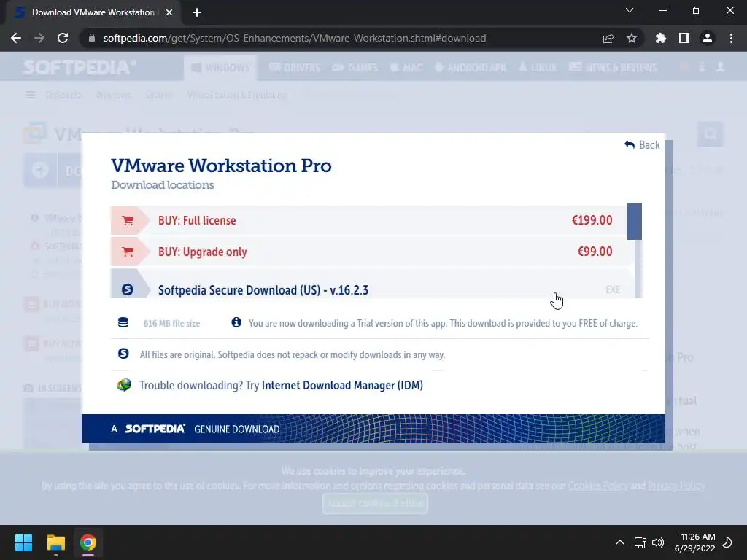Screen dimensions: 747x560
Task: Click the dimmed Softpedia search magnifier button
Action: [x=711, y=134]
